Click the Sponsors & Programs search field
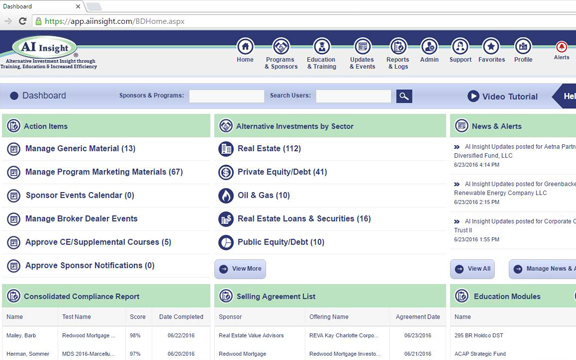Screen dimensions: 576x360 coord(227,96)
